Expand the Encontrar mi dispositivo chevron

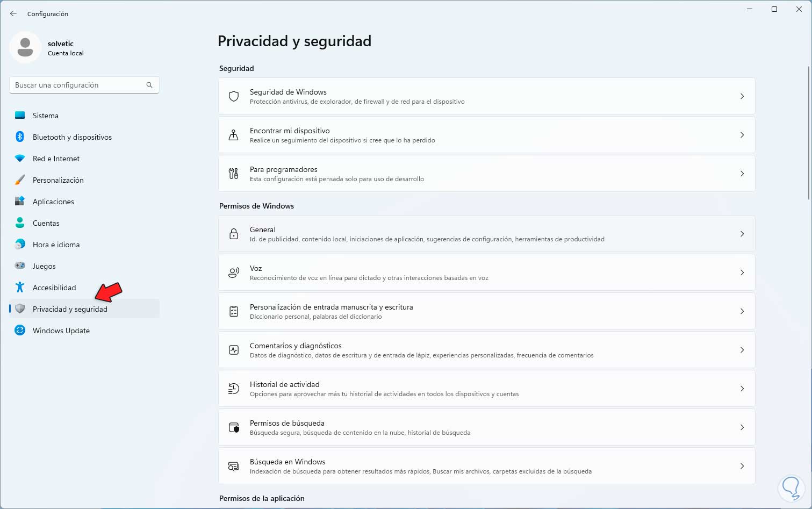(x=742, y=135)
